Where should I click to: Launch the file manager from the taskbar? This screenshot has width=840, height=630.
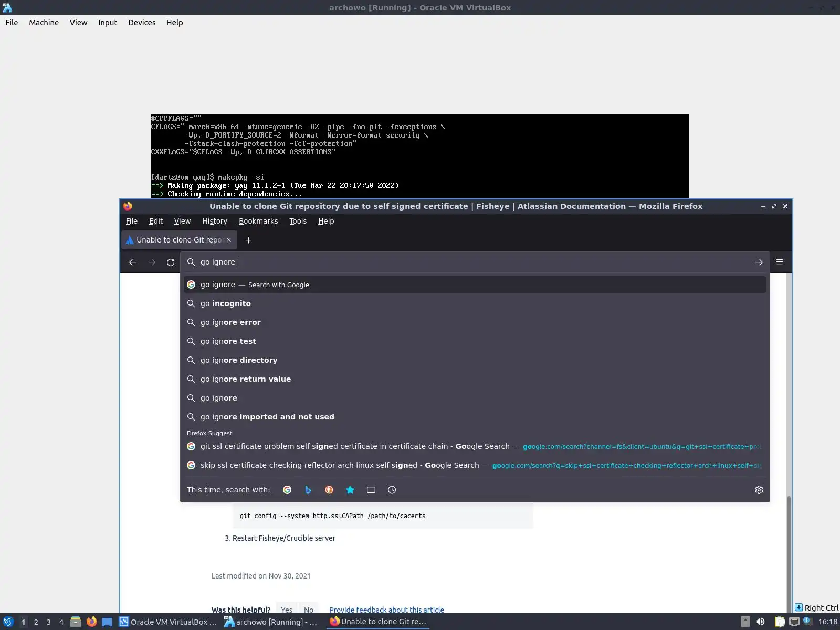click(76, 622)
